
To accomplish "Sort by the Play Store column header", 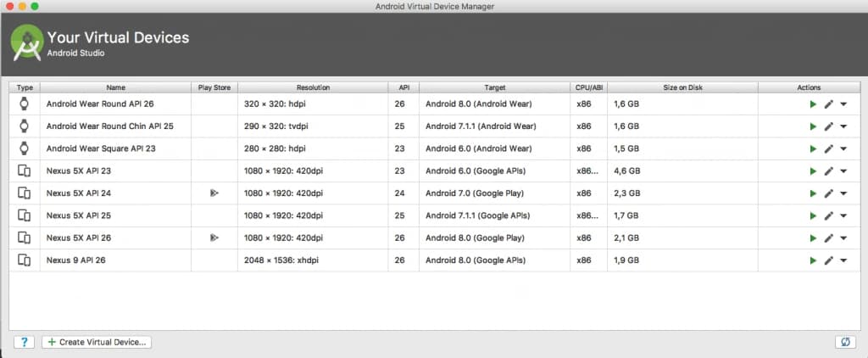I will click(x=214, y=87).
